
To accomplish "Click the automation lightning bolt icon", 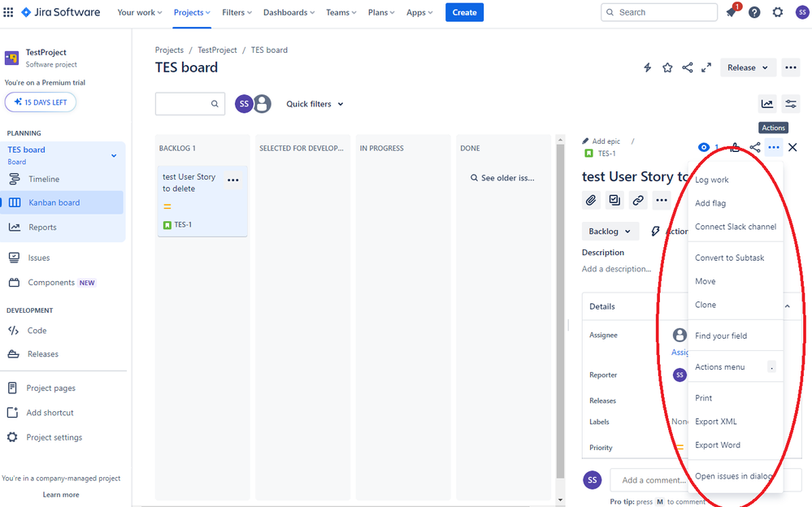I will click(647, 67).
